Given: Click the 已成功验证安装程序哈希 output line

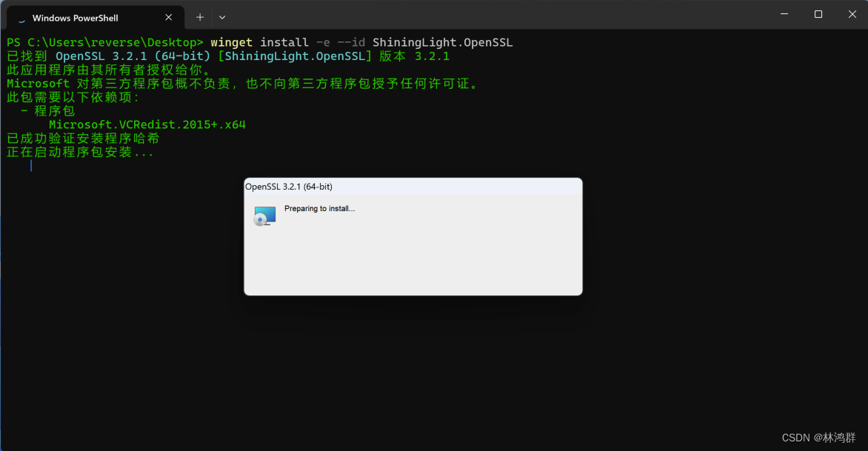Looking at the screenshot, I should tap(83, 138).
